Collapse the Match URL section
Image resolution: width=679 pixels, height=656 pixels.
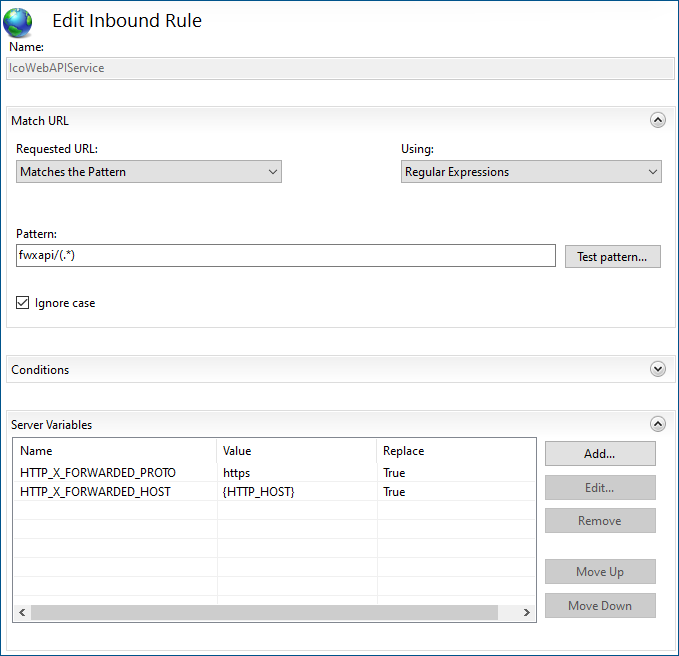pos(657,120)
